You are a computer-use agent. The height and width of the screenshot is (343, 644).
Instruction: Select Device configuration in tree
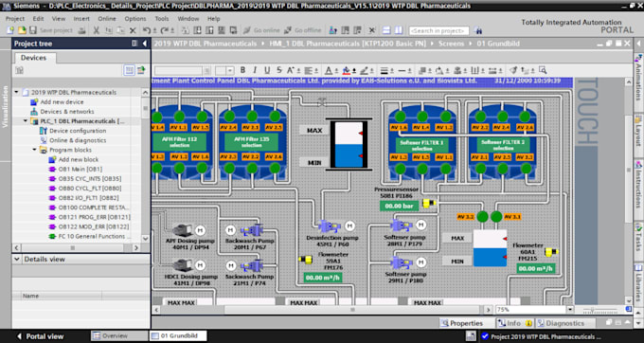[78, 131]
